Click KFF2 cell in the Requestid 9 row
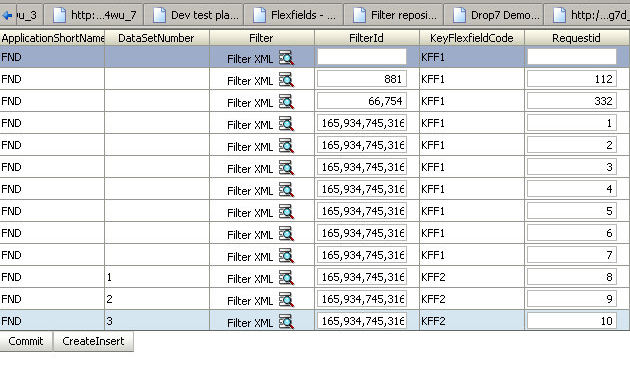The height and width of the screenshot is (365, 630). tap(472, 299)
